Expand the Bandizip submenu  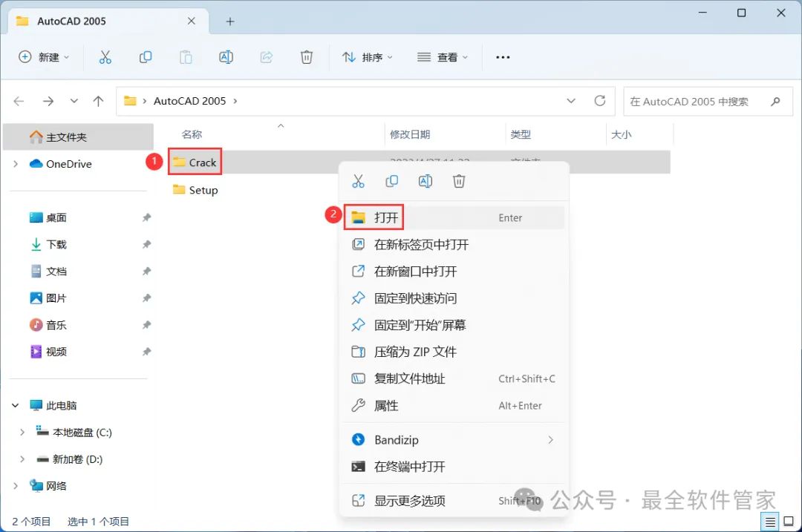550,440
